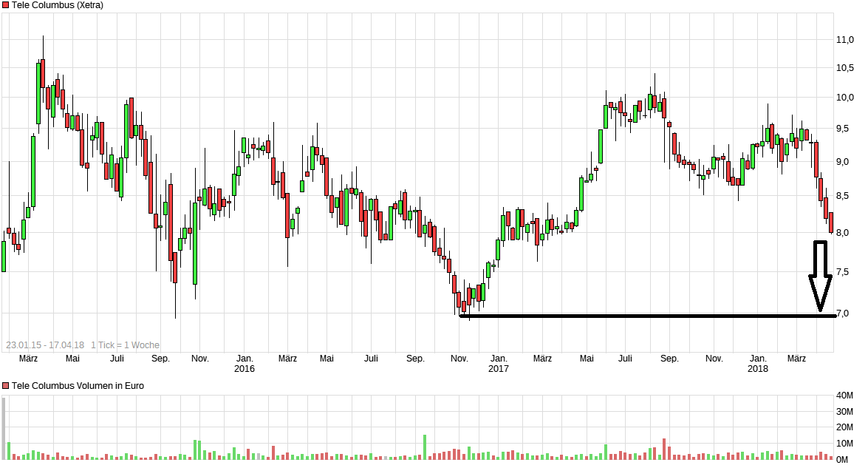Click the 10,0 price axis label
868x468 pixels.
click(845, 98)
